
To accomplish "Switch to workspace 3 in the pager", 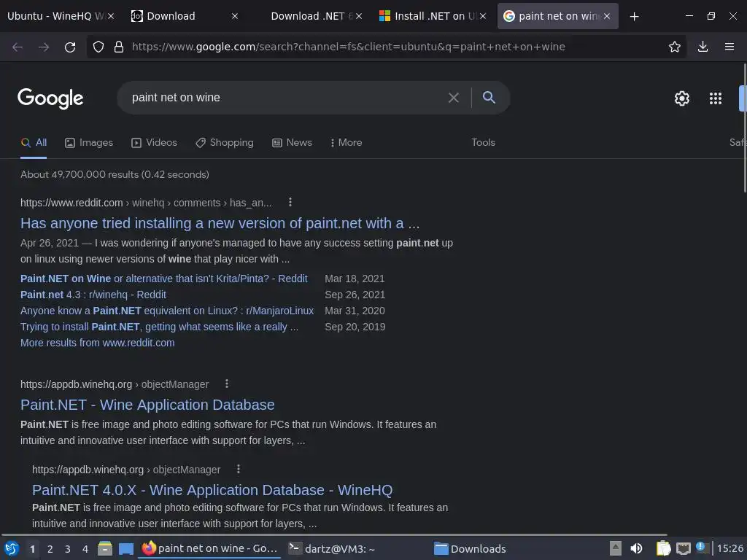I will (68, 549).
